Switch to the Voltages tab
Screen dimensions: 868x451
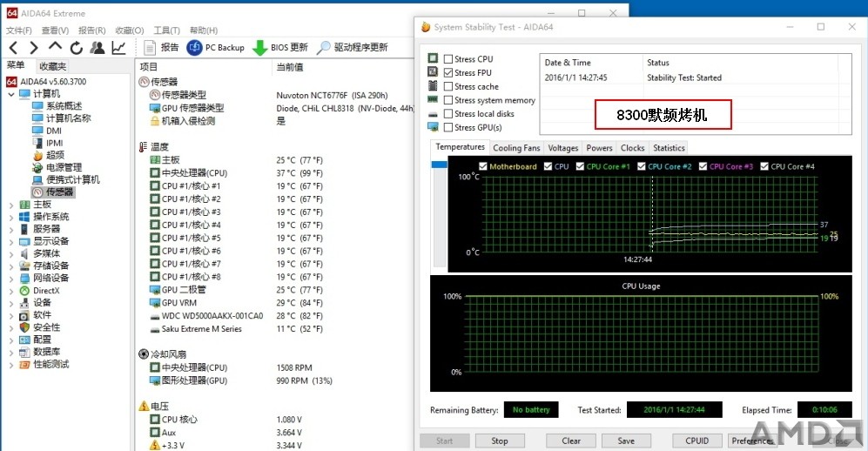[563, 148]
